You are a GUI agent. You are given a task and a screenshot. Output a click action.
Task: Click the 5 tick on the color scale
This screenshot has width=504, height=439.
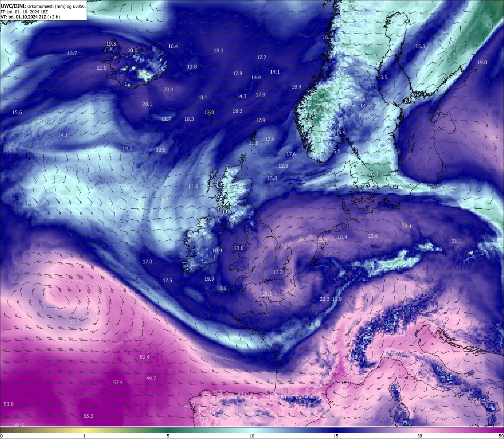(x=168, y=435)
